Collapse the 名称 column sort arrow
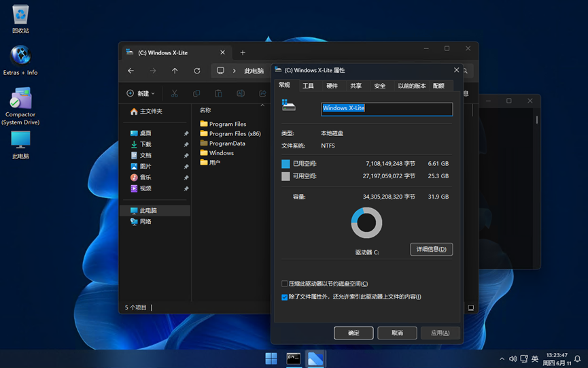Screen dimensions: 588x368 click(262, 105)
